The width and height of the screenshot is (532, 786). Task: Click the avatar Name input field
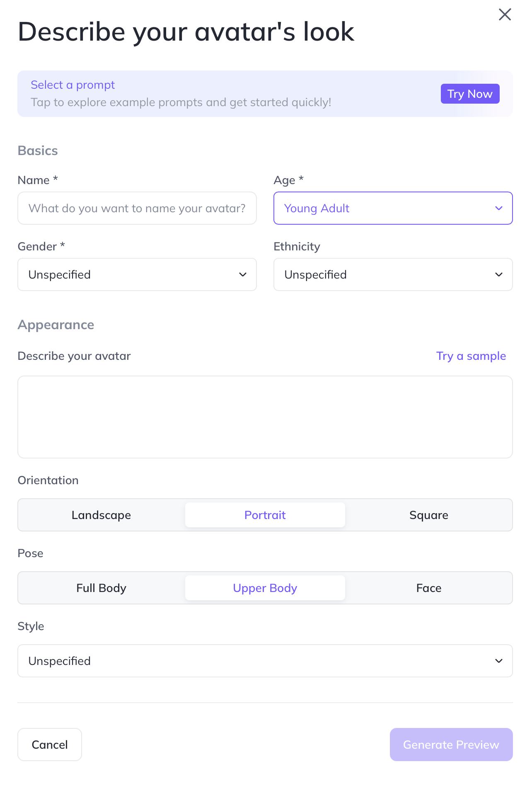tap(137, 208)
